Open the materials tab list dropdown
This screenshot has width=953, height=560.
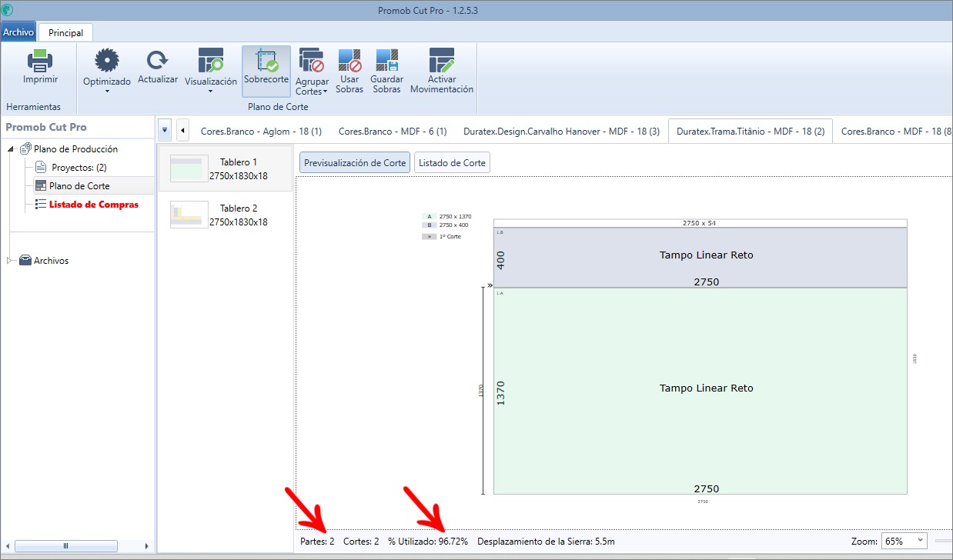[166, 131]
